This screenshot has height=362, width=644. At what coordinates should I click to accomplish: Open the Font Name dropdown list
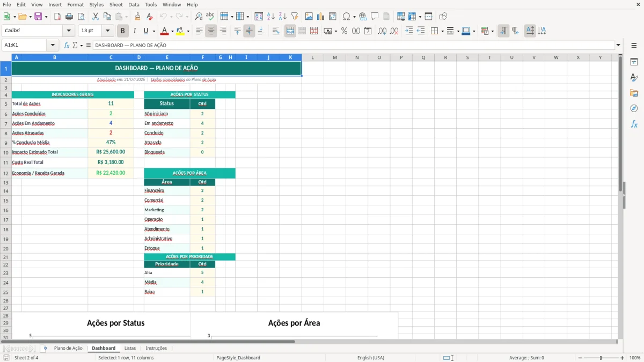[69, 31]
